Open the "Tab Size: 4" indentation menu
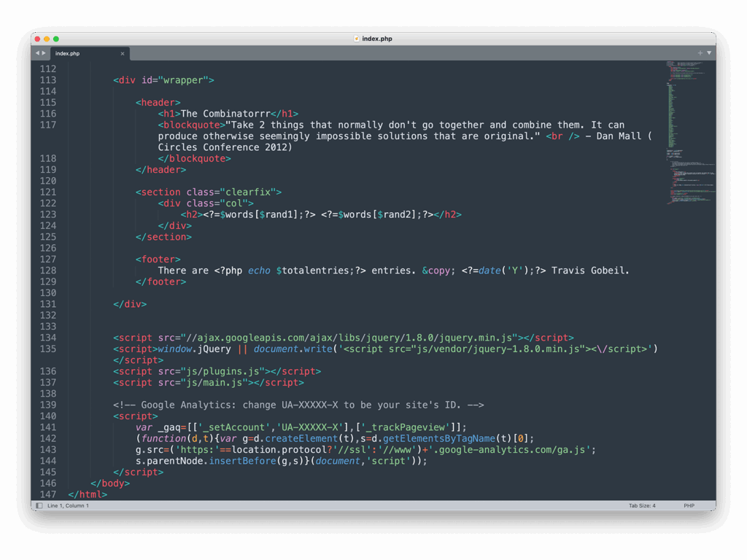 click(642, 506)
